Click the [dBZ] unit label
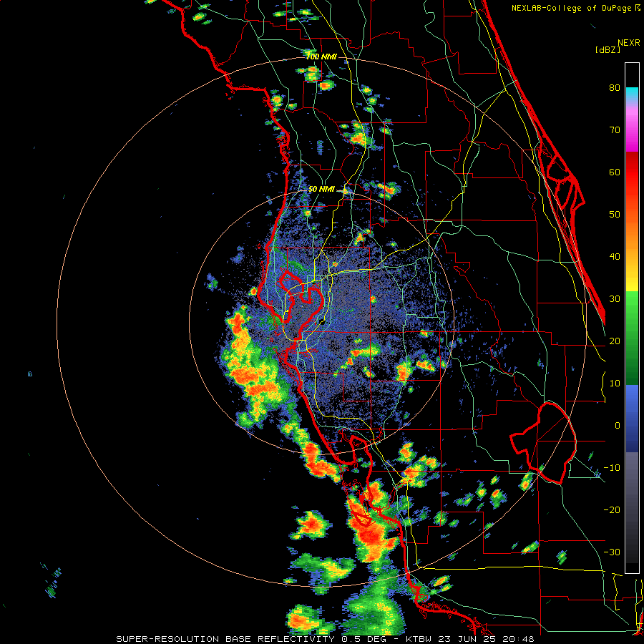The height and width of the screenshot is (644, 644). [x=608, y=50]
